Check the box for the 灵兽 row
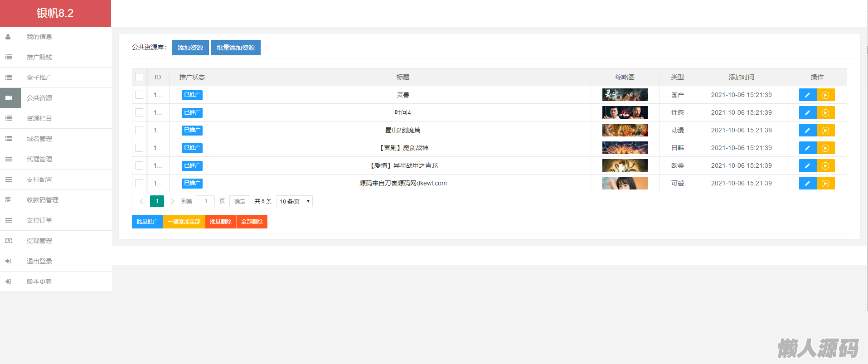This screenshot has width=868, height=364. [x=139, y=95]
